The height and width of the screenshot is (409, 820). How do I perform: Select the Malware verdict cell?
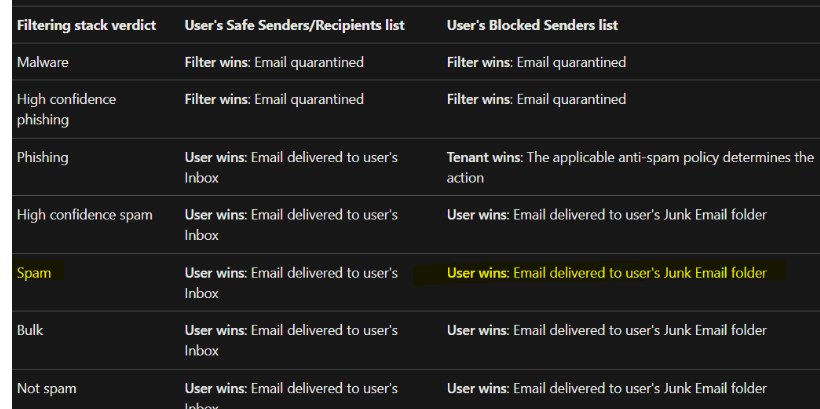(x=42, y=62)
